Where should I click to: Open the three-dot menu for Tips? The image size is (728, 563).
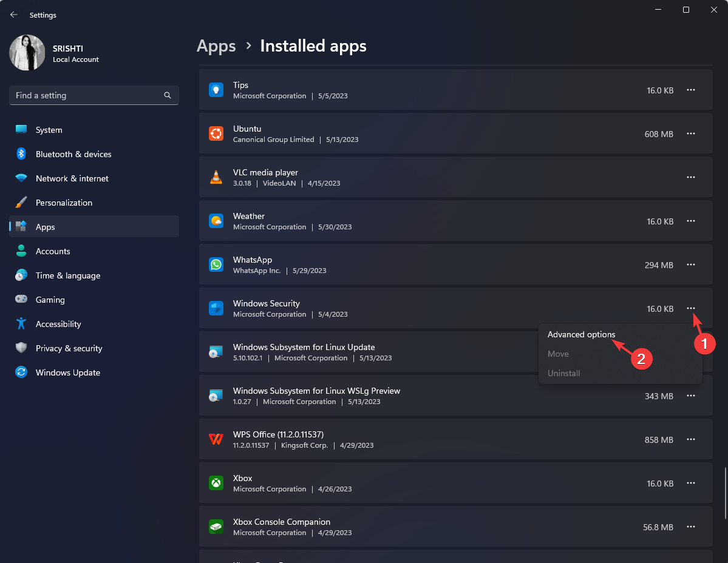click(691, 90)
